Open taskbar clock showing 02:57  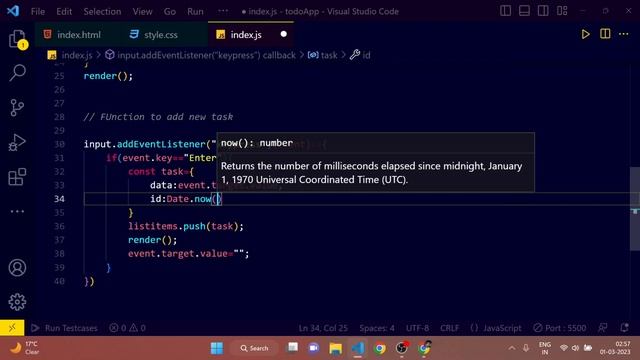pos(615,348)
